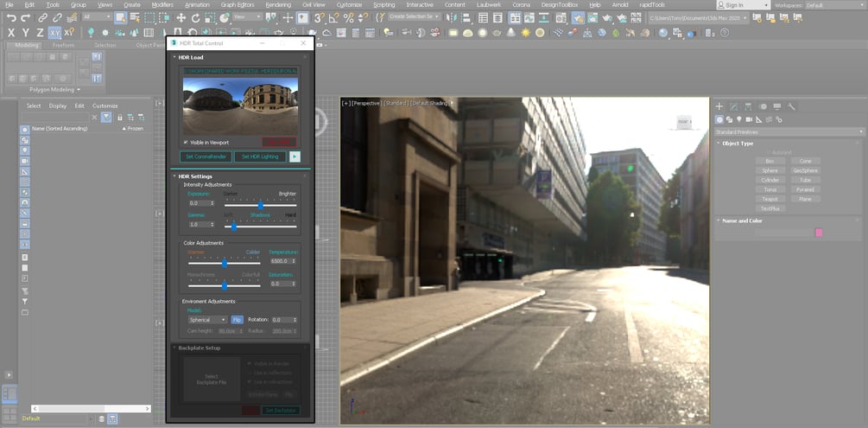Toggle the XY axis constraint button
868x428 pixels.
point(54,33)
